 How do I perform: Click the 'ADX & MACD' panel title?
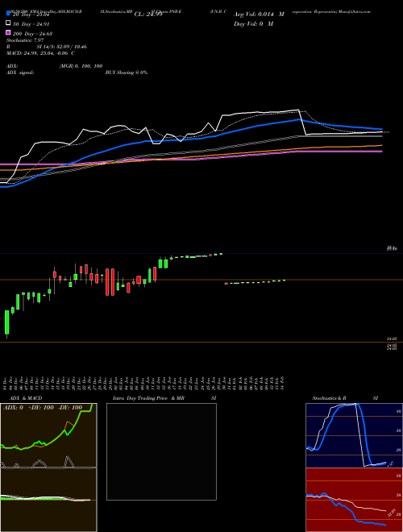26,398
